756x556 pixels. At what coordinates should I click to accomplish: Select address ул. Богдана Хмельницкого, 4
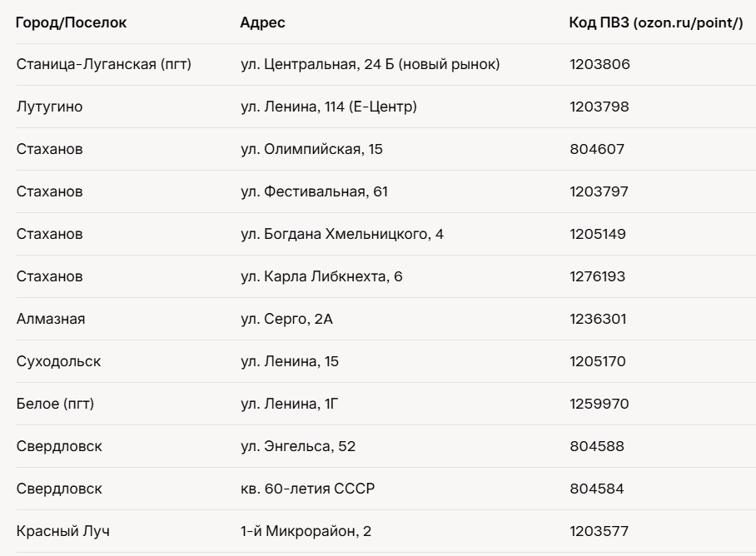pyautogui.click(x=341, y=234)
